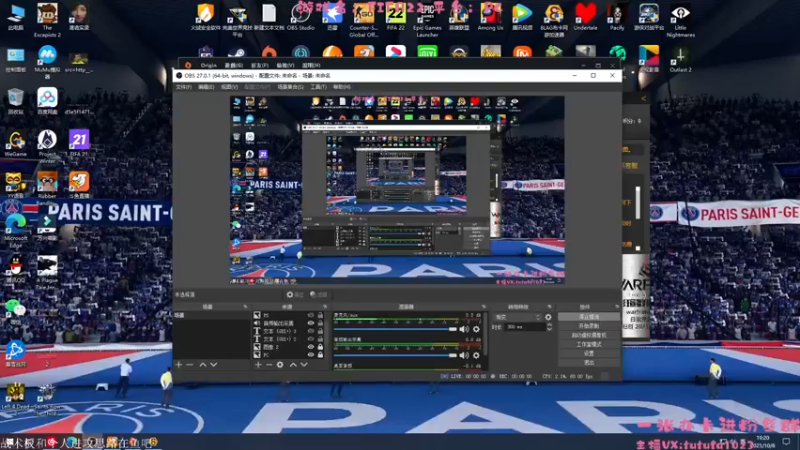Open Epic Games Launcher desktop icon
Image resolution: width=800 pixels, height=450 pixels.
point(427,20)
